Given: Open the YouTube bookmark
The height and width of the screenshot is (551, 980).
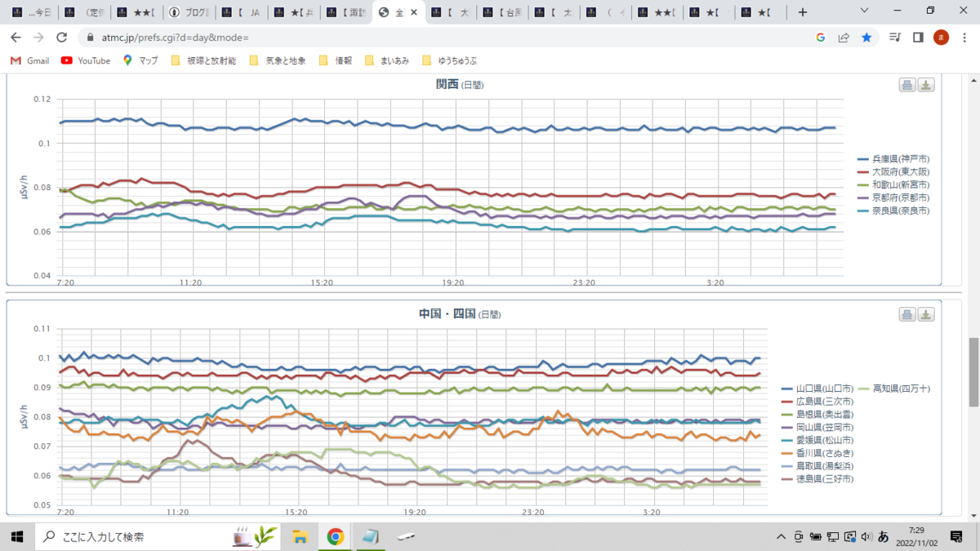Looking at the screenshot, I should pyautogui.click(x=86, y=60).
